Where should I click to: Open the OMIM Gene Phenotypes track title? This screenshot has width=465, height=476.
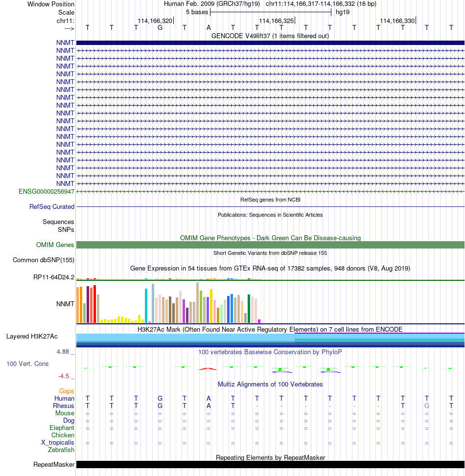click(270, 238)
